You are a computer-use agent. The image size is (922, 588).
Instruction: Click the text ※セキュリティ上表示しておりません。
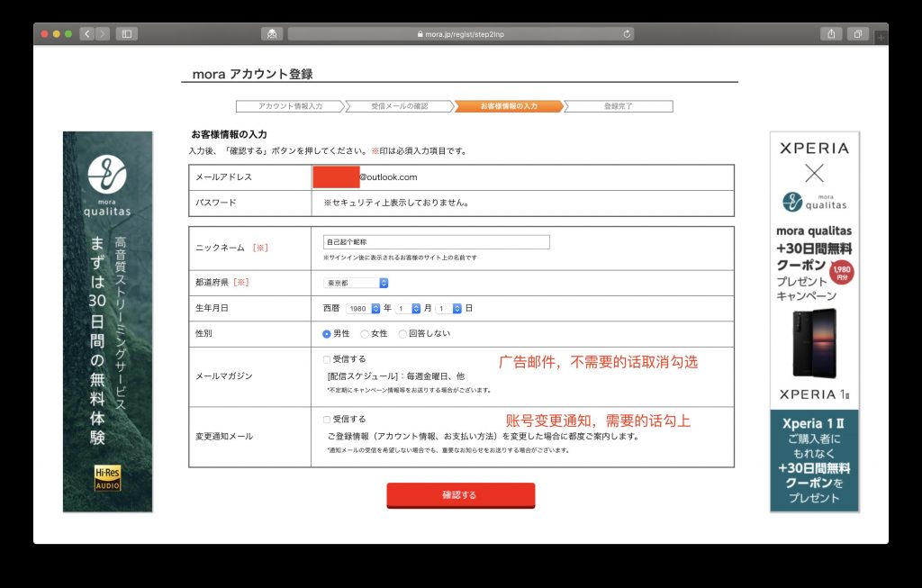click(x=397, y=203)
